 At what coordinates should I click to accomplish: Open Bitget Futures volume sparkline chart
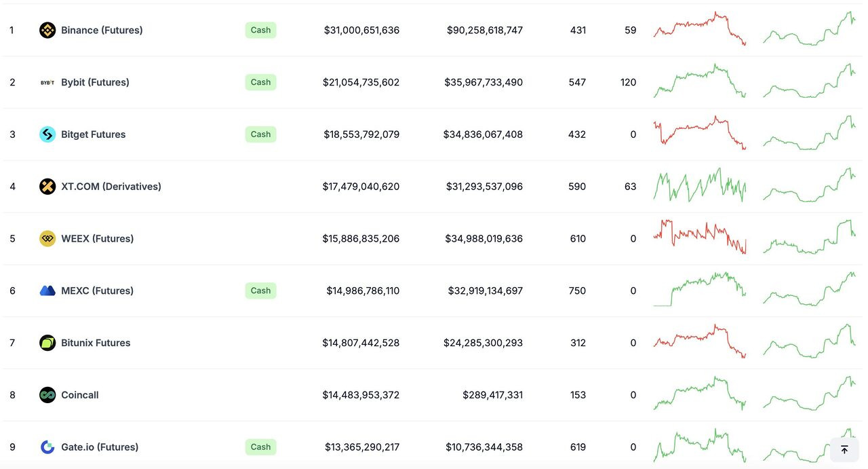click(x=808, y=134)
